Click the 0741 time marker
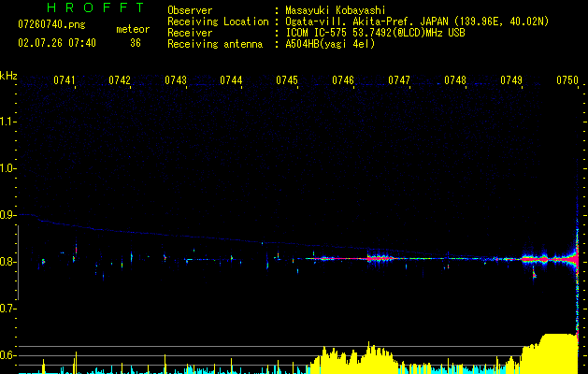Screen dimensions: 588x374 [x=65, y=80]
